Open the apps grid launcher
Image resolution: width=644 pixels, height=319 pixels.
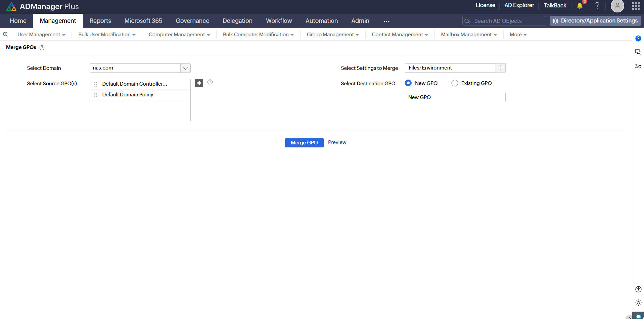click(x=636, y=6)
